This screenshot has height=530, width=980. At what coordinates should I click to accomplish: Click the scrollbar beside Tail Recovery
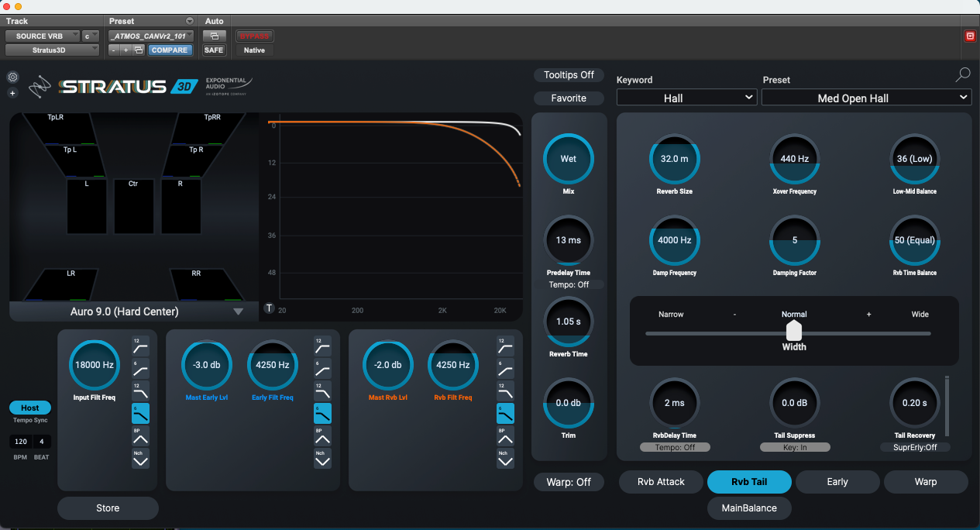[946, 406]
